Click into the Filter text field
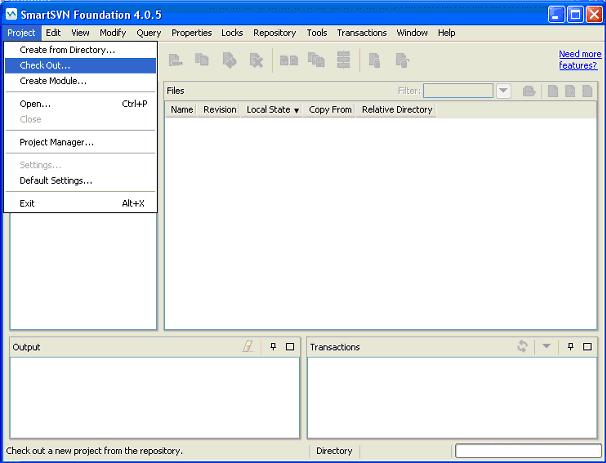The width and height of the screenshot is (606, 463). point(457,91)
